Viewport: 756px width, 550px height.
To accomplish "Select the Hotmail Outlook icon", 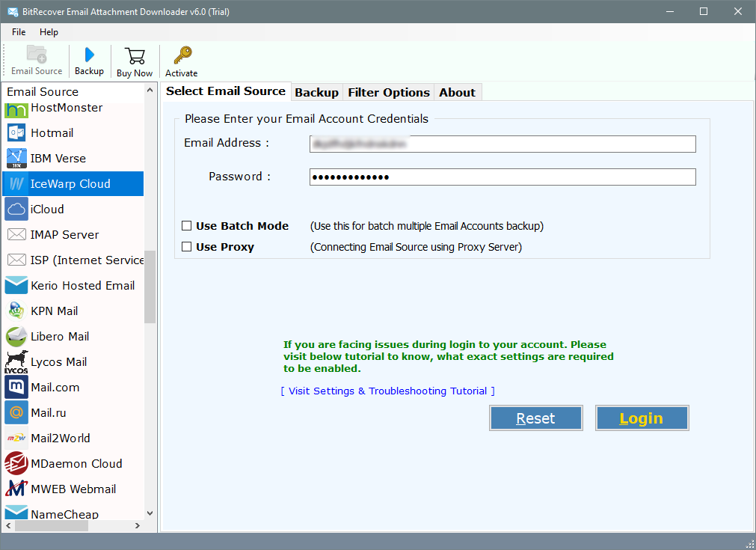I will 16,132.
